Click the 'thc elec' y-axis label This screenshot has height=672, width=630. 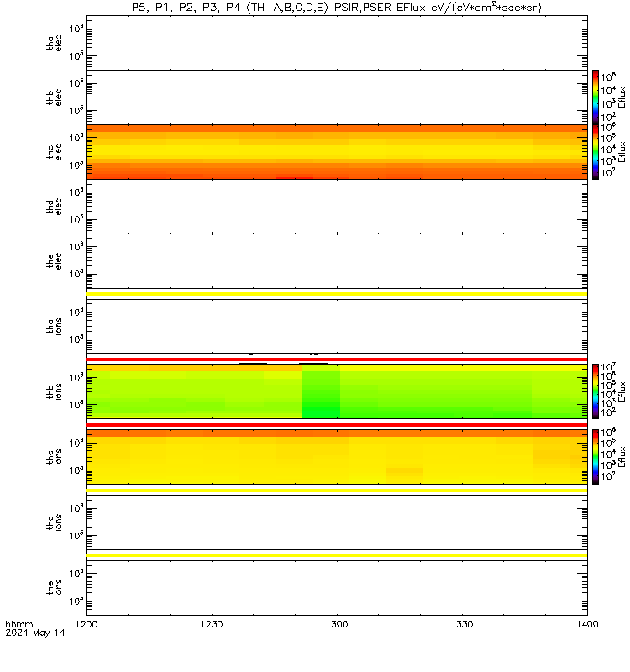pyautogui.click(x=55, y=152)
